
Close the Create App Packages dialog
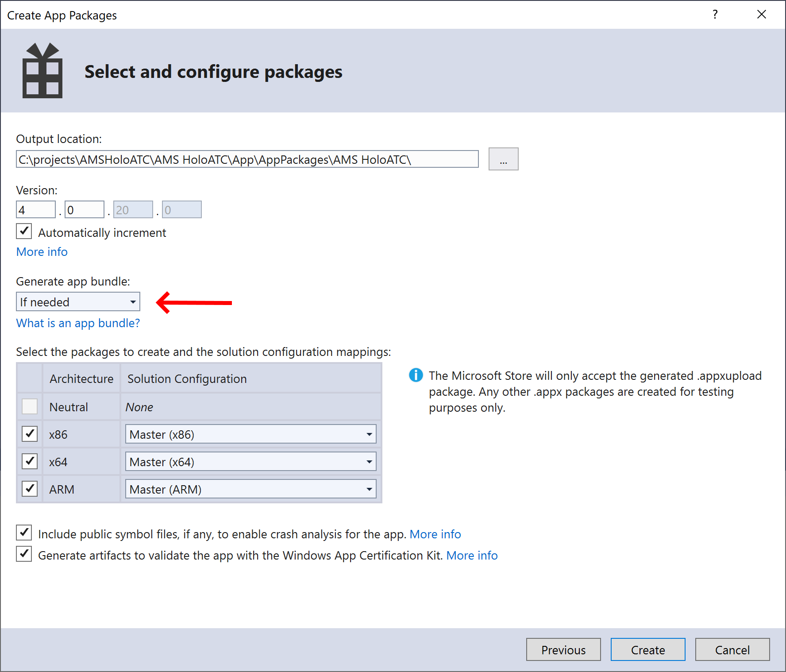761,15
